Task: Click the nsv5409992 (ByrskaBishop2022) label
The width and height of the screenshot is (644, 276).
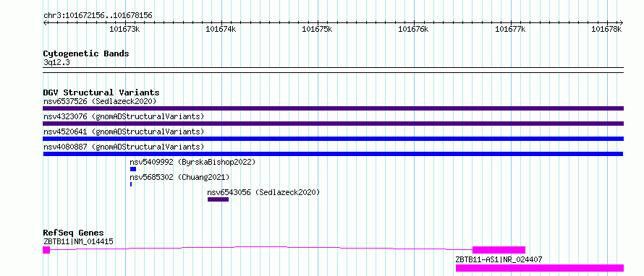Action: [x=192, y=162]
